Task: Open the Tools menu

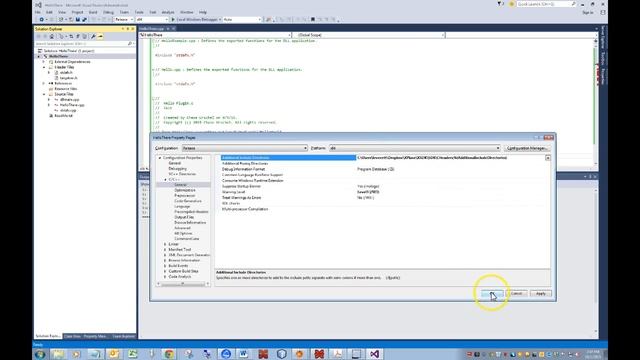Action: [x=139, y=12]
